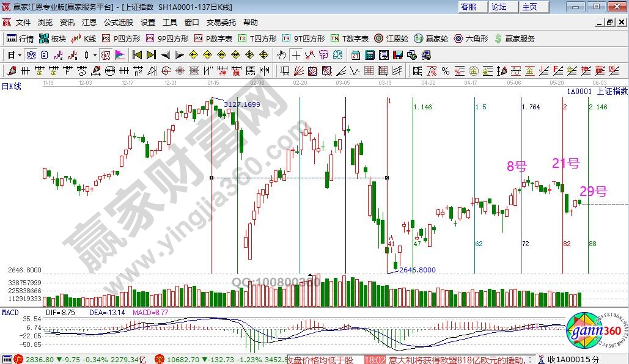The width and height of the screenshot is (629, 364).
Task: Open the calendar 21 icon
Action: 355,55
